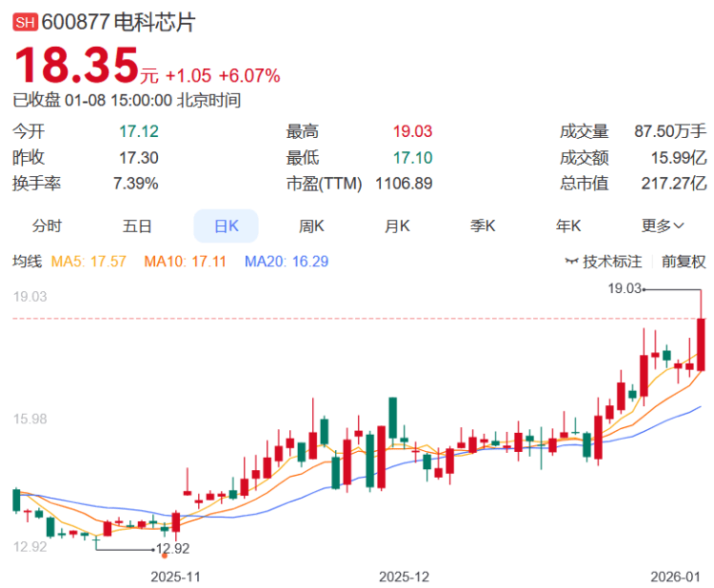Select the 日K tab
The image size is (714, 588).
[x=227, y=225]
